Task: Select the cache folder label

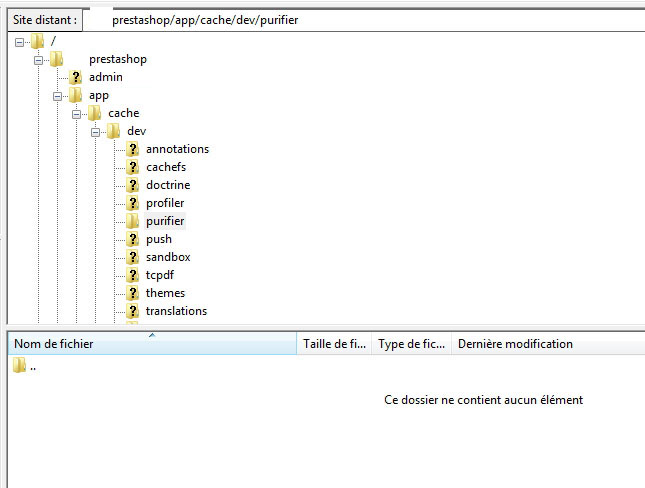Action: tap(123, 113)
